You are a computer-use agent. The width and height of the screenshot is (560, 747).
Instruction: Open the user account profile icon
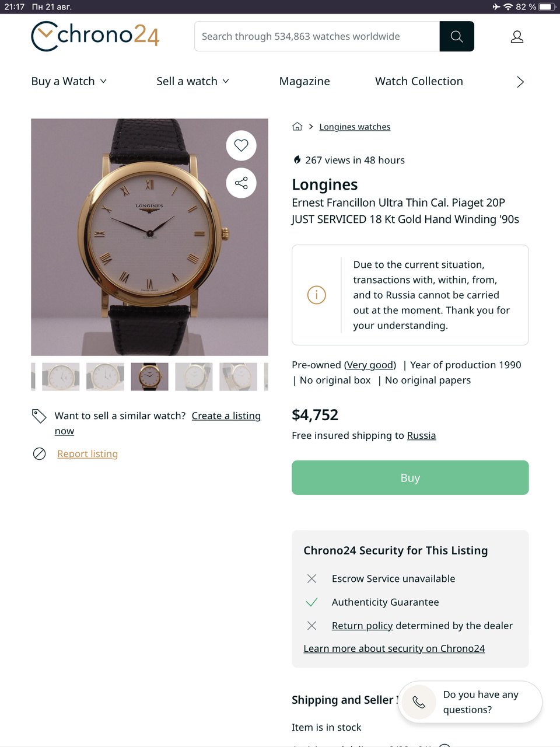[x=517, y=37]
